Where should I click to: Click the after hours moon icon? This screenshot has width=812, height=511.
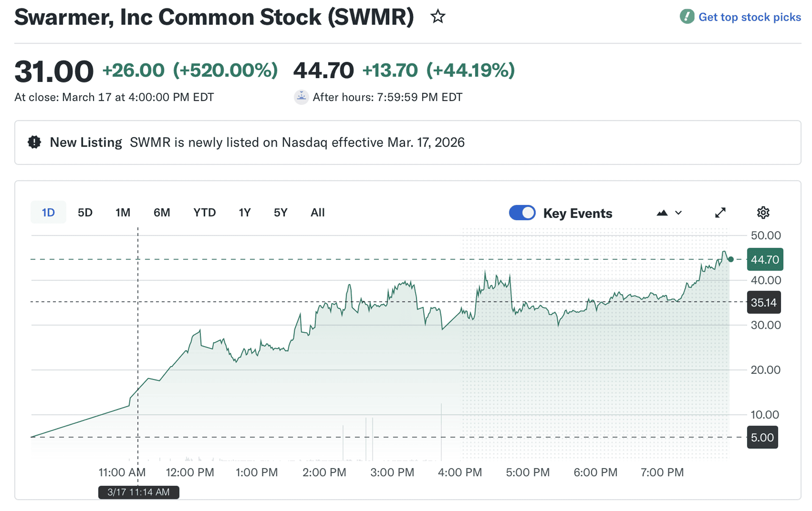(301, 97)
